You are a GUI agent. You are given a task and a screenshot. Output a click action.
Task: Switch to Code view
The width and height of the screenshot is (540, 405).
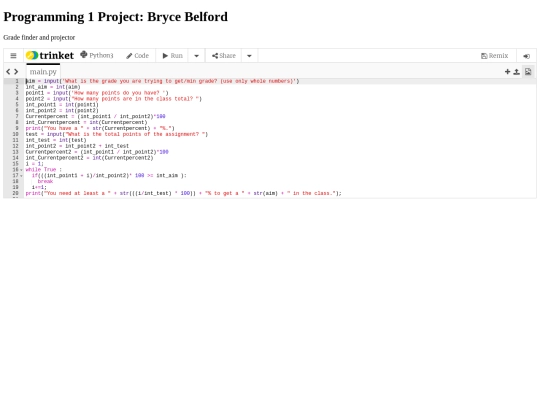137,56
